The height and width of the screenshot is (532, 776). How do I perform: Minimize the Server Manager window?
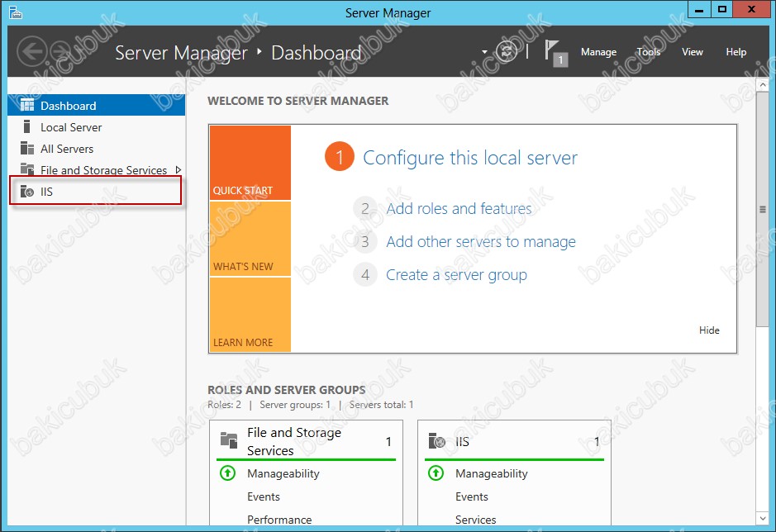click(x=699, y=9)
